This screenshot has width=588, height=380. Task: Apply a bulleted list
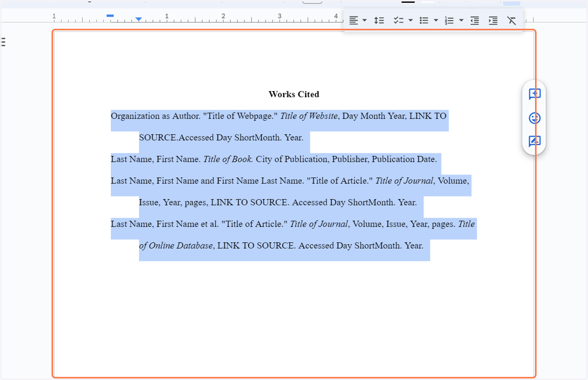coord(424,21)
